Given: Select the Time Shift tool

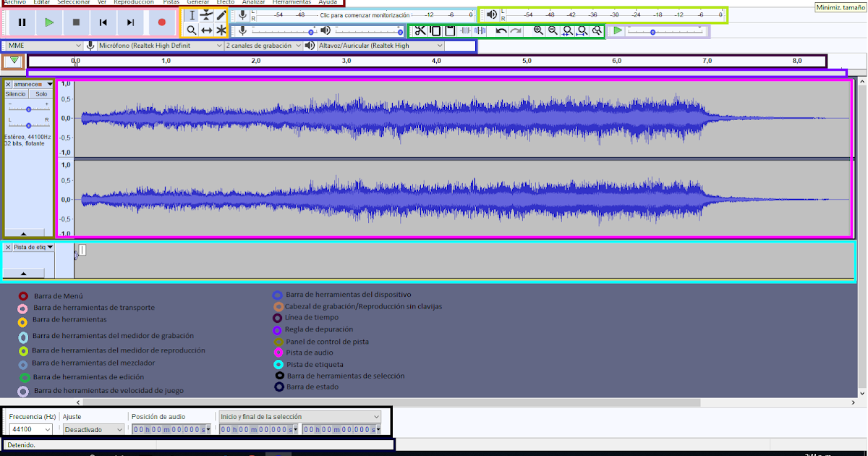Looking at the screenshot, I should (208, 31).
